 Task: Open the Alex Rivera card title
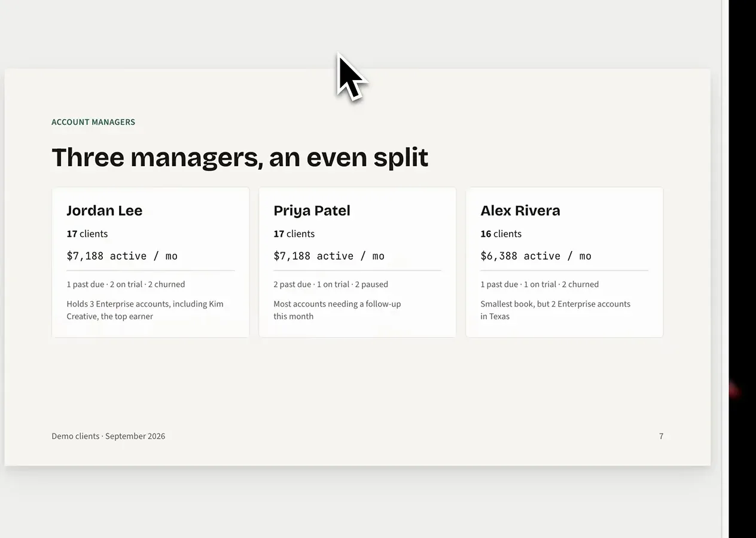click(x=520, y=210)
